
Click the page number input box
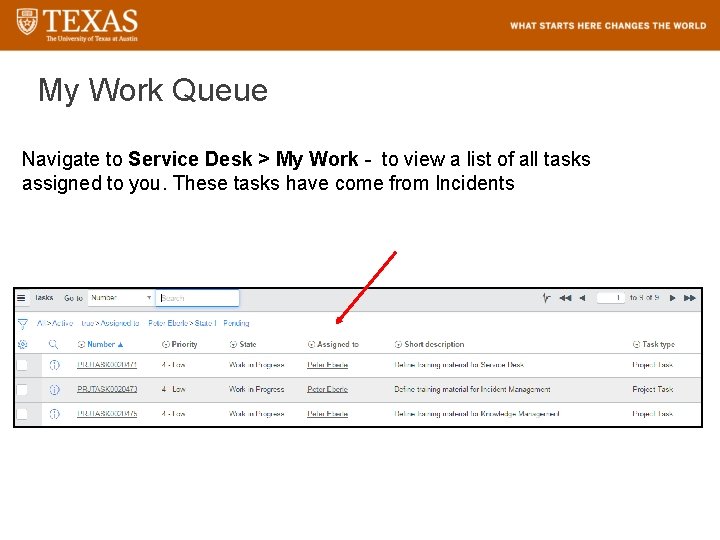[611, 298]
